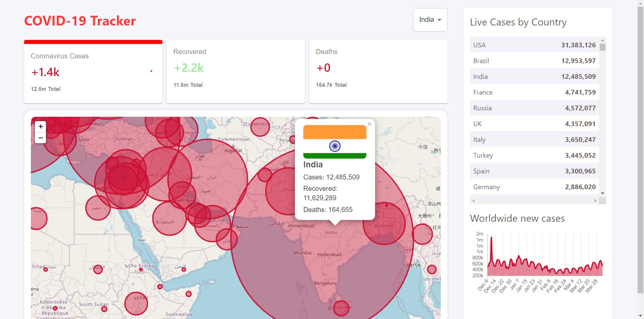Click the UK row in country table

point(534,124)
